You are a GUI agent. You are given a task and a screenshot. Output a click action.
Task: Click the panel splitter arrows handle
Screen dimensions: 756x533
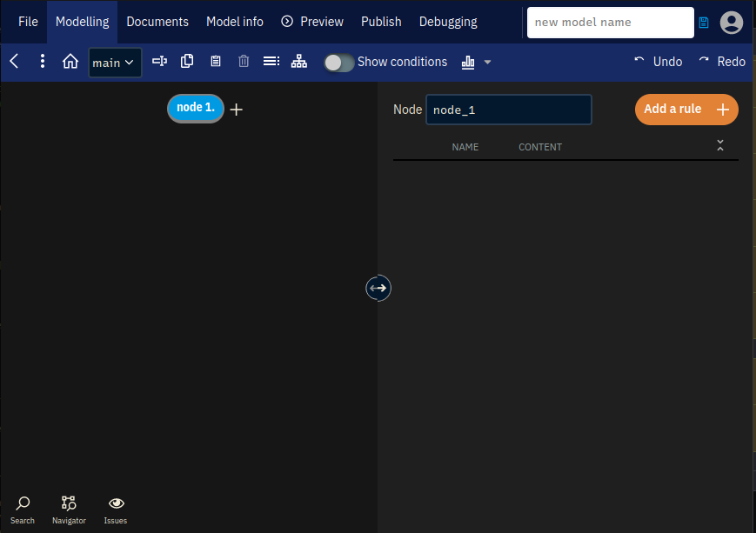[x=378, y=288]
